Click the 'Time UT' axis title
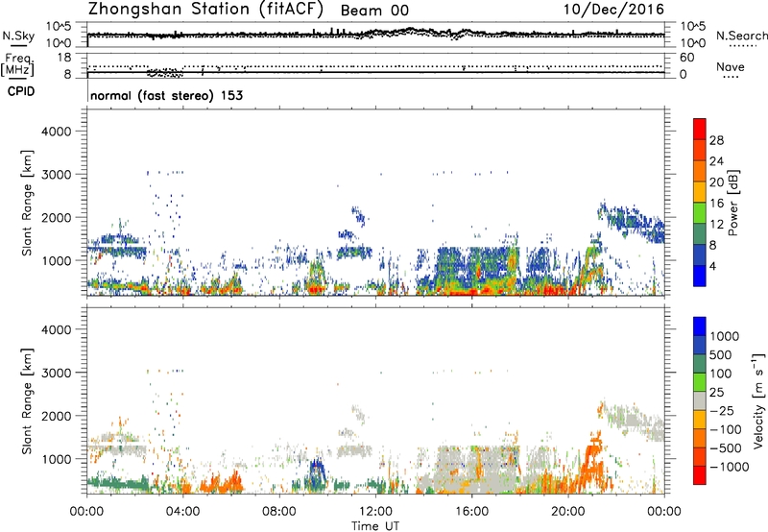This screenshot has height=532, width=768. pyautogui.click(x=375, y=526)
